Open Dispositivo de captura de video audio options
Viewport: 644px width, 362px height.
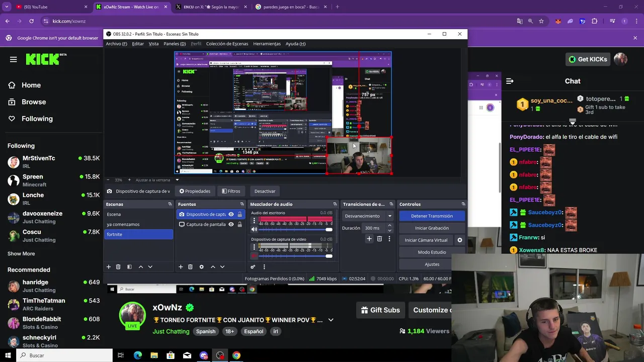[254, 247]
